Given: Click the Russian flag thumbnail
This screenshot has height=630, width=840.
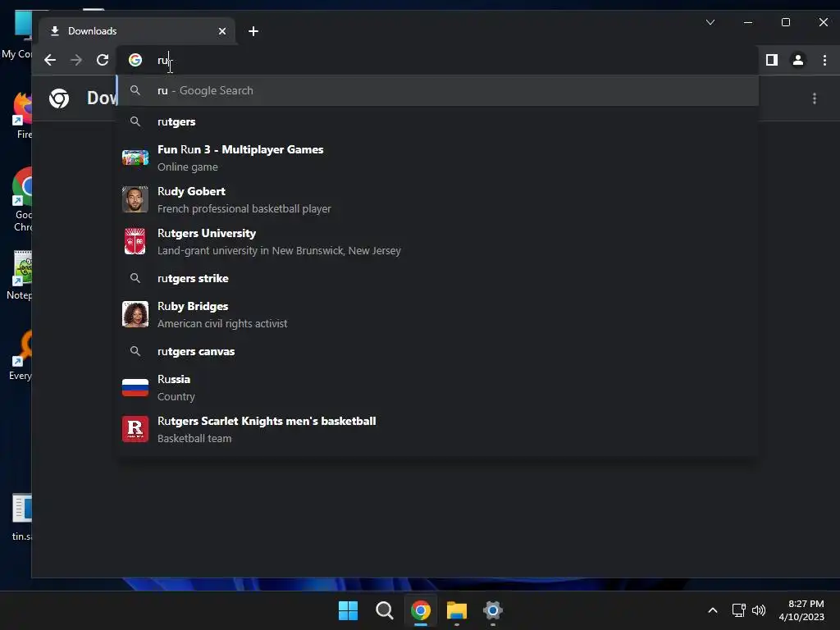Looking at the screenshot, I should point(135,387).
